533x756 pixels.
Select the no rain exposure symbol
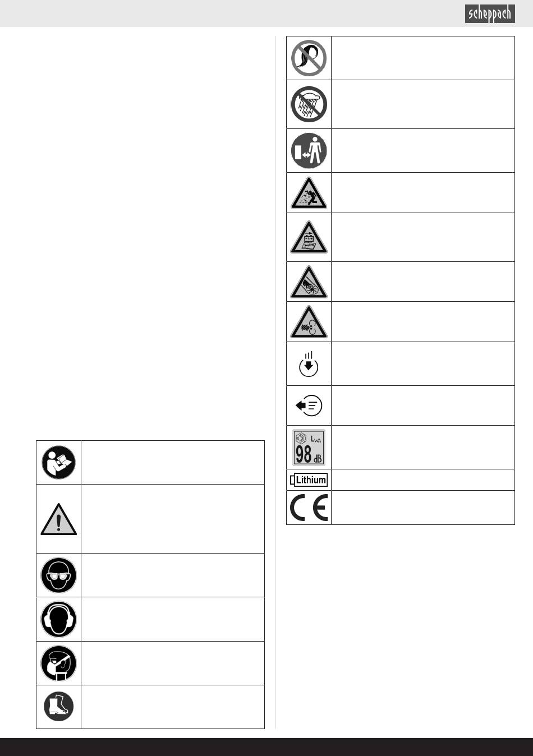point(309,104)
